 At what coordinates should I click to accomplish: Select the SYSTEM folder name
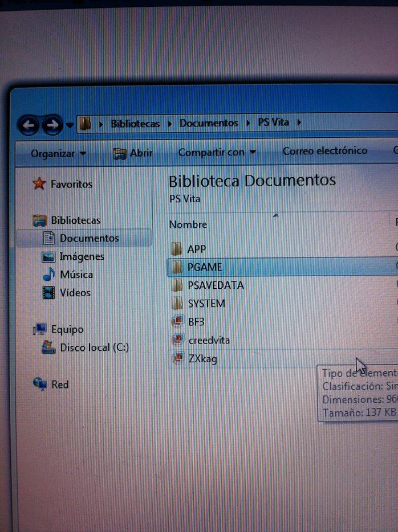coord(206,304)
